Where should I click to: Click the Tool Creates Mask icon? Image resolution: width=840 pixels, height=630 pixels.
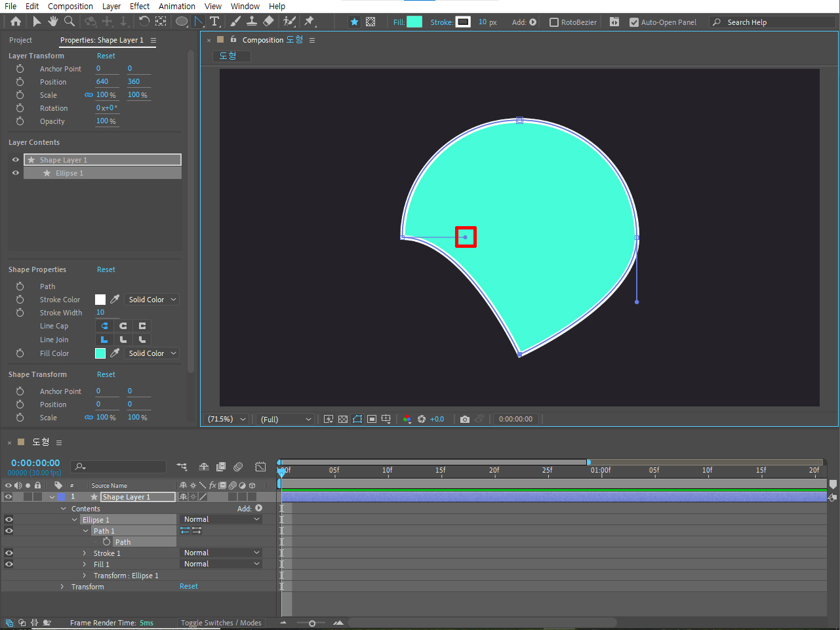pyautogui.click(x=370, y=22)
